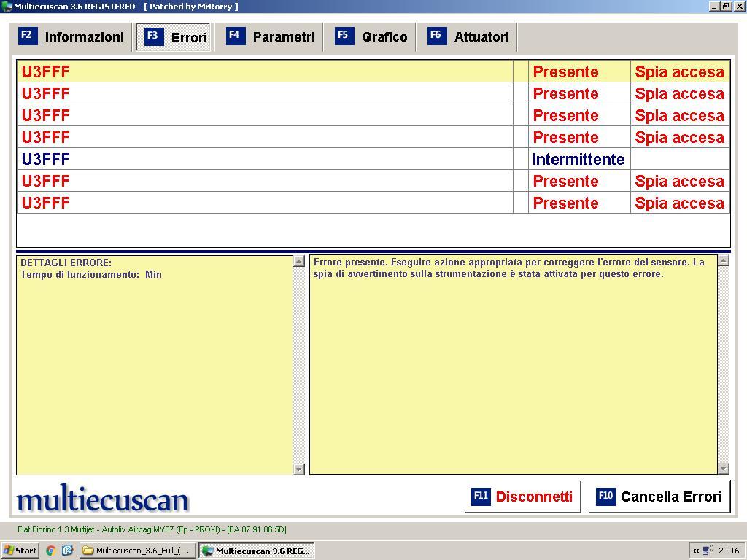The image size is (747, 560).
Task: Open the Windows Start menu
Action: [20, 551]
